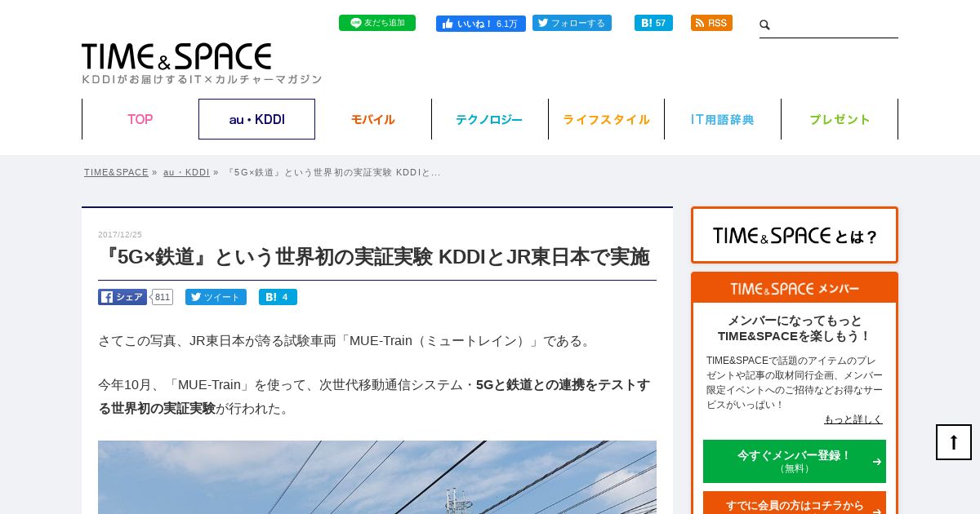Image resolution: width=980 pixels, height=514 pixels.
Task: Click the Twitter Follow button
Action: click(x=572, y=23)
